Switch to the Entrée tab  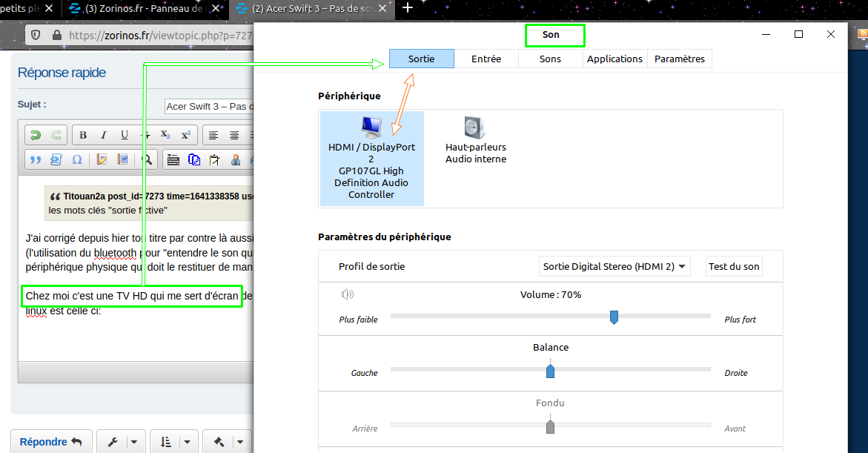pos(486,59)
